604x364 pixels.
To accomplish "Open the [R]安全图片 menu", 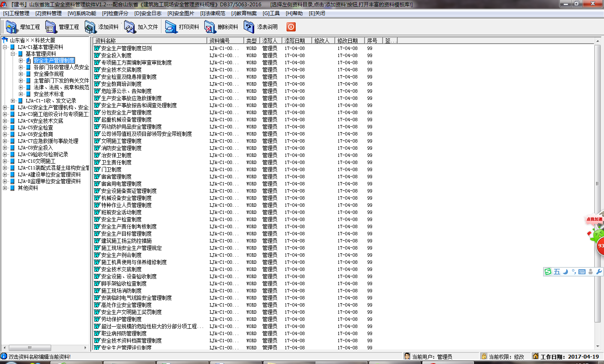I will (x=181, y=13).
